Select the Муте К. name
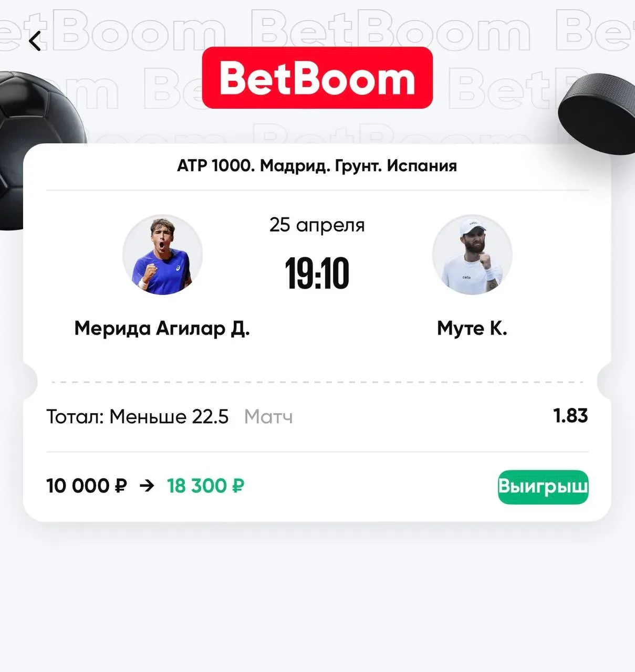The image size is (635, 672). pos(472,328)
